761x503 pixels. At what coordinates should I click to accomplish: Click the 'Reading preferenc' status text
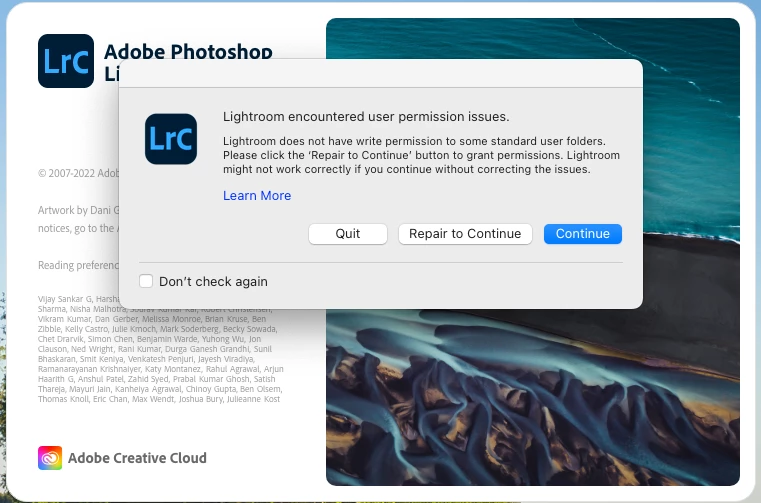coord(79,265)
